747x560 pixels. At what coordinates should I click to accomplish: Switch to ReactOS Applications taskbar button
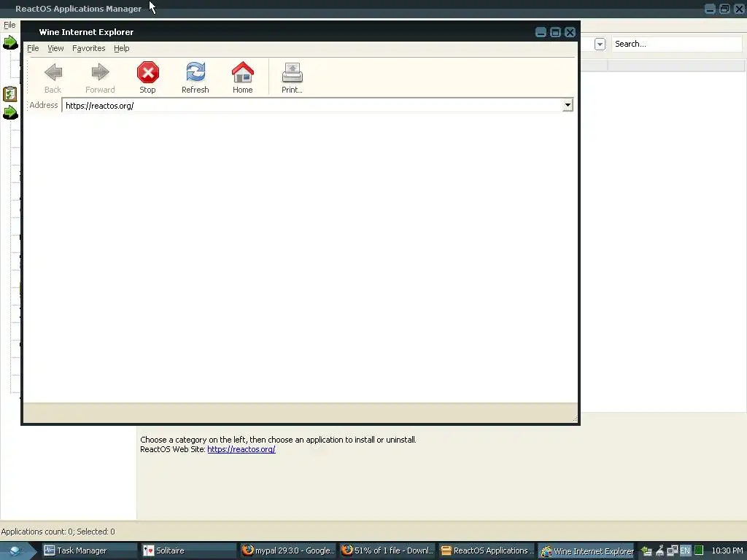(487, 551)
